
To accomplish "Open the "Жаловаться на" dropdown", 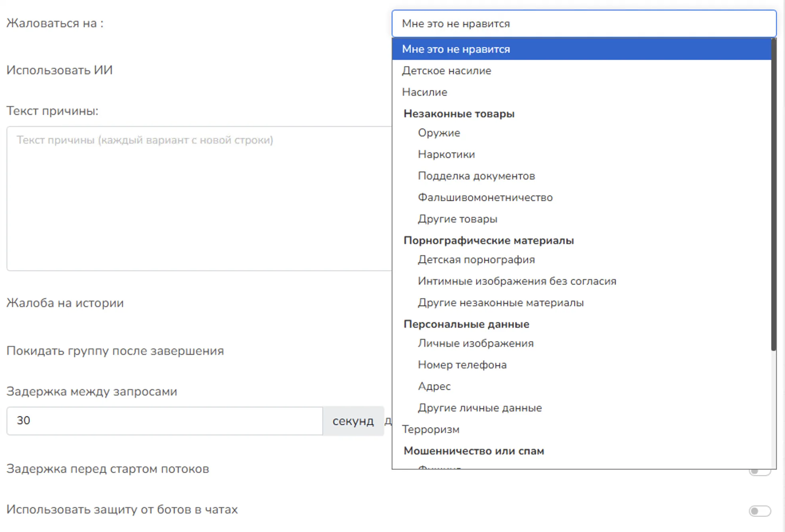I will (583, 24).
